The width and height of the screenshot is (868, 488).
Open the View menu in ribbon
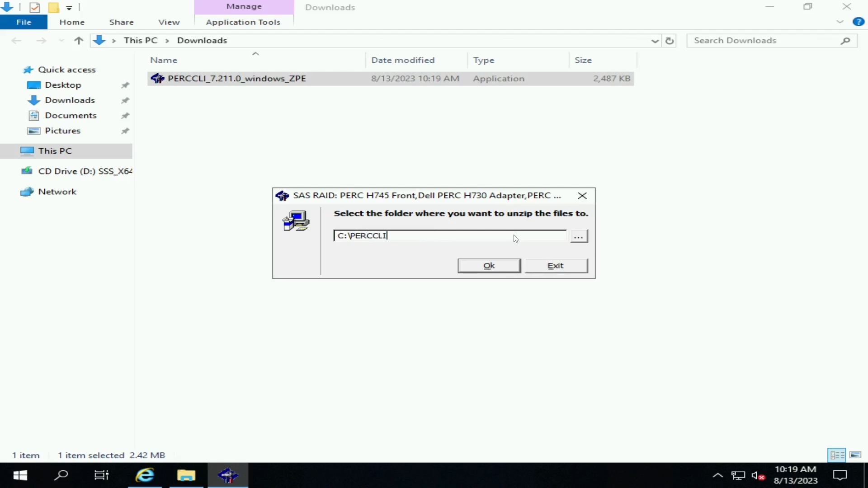(x=169, y=22)
